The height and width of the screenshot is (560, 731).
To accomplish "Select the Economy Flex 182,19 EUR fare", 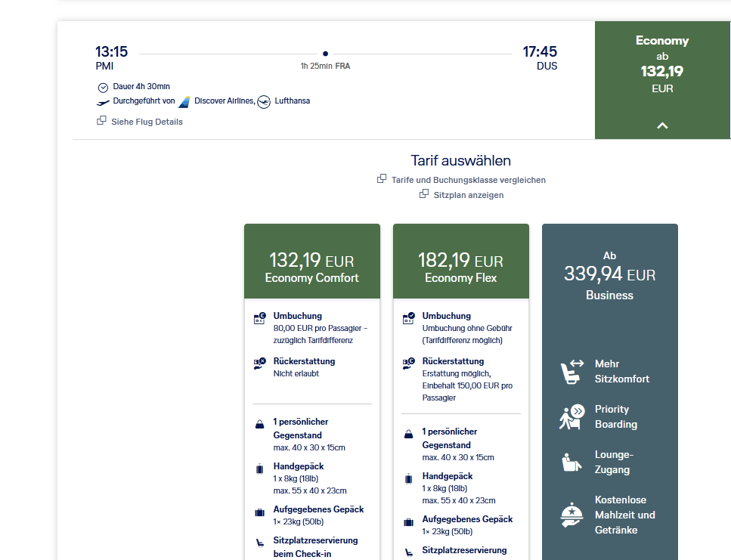I will (x=460, y=261).
